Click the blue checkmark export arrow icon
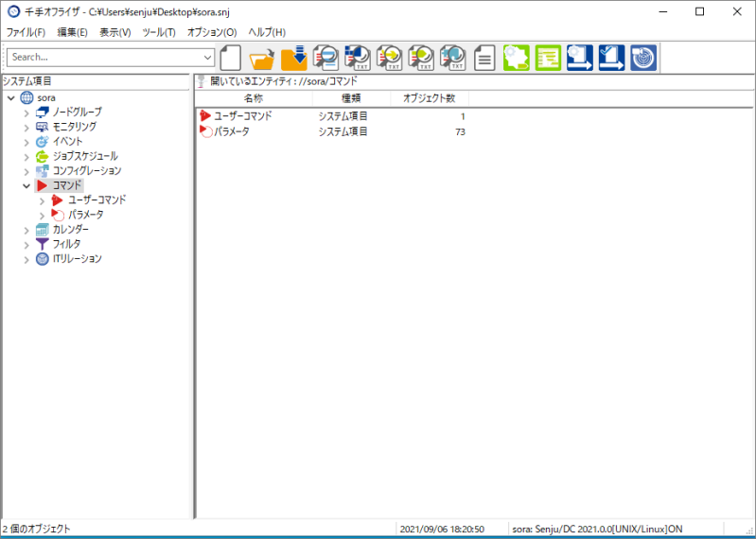This screenshot has height=539, width=756. [612, 58]
